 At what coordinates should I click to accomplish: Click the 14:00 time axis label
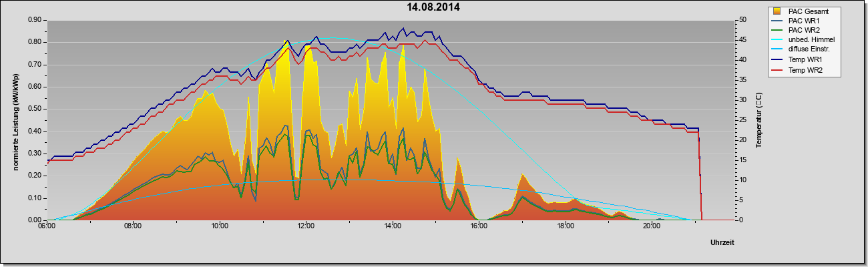(393, 227)
